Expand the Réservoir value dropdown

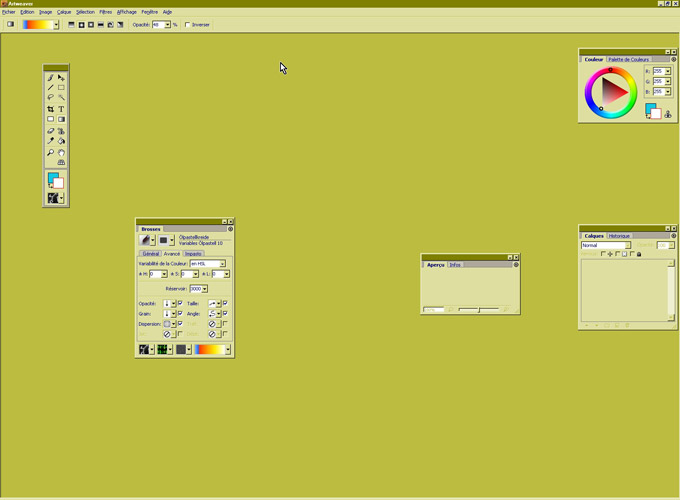204,289
